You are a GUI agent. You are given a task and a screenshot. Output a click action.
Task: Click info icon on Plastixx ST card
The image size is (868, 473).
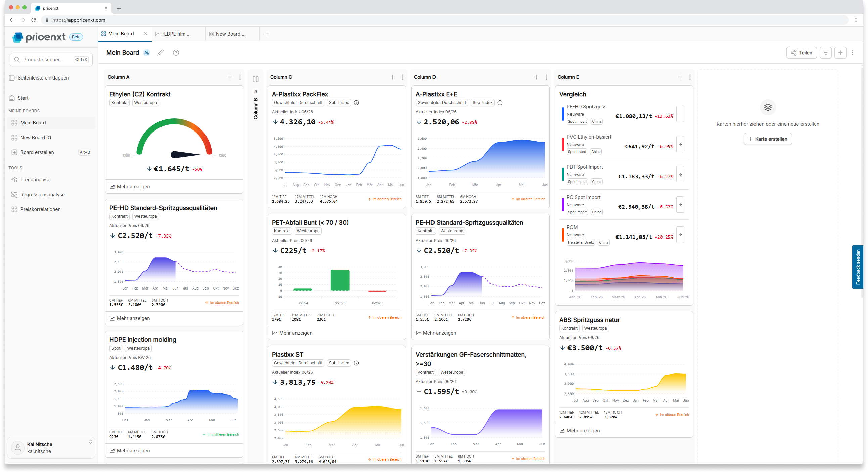tap(356, 363)
